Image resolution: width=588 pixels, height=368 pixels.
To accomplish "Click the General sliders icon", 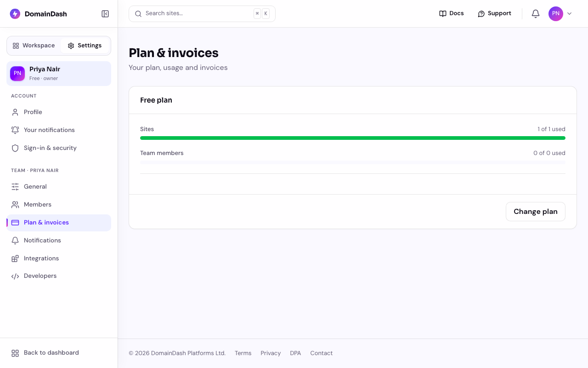I will pyautogui.click(x=15, y=187).
